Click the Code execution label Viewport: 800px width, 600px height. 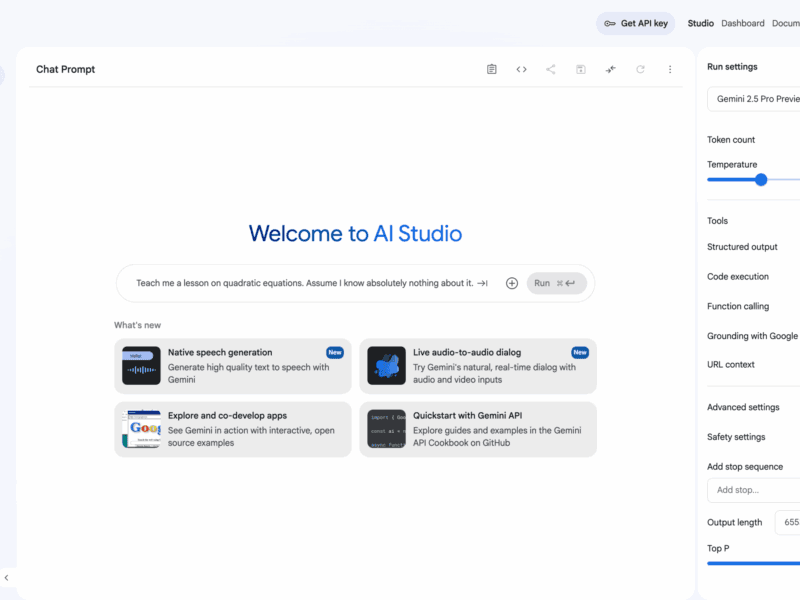[738, 277]
